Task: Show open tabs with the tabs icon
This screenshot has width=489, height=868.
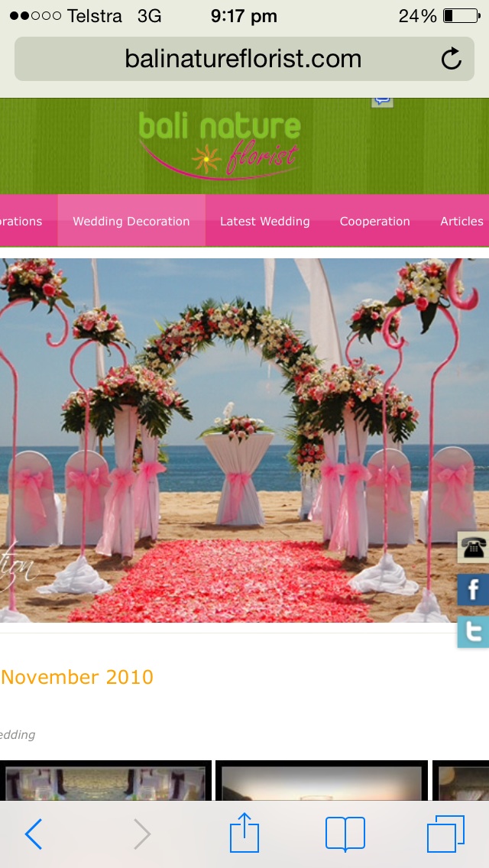Action: 445,834
